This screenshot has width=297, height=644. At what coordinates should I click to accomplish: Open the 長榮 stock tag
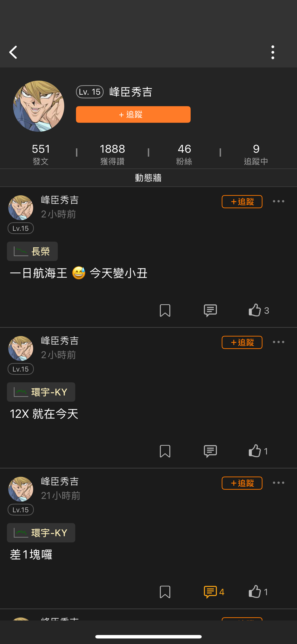[32, 251]
